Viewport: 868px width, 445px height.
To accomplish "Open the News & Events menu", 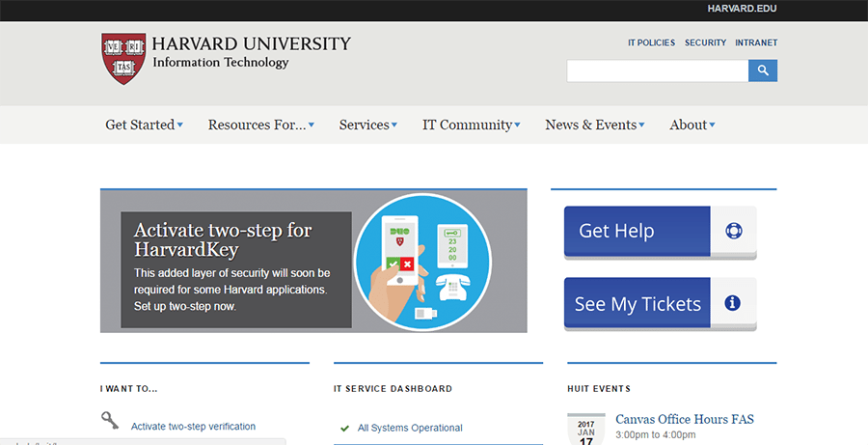I will click(594, 125).
